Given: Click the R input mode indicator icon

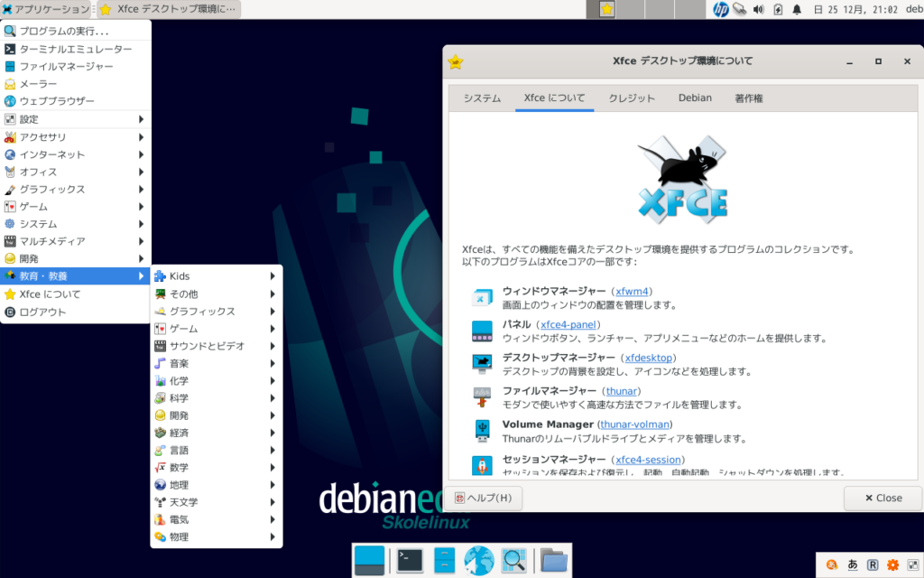Looking at the screenshot, I should (x=872, y=564).
